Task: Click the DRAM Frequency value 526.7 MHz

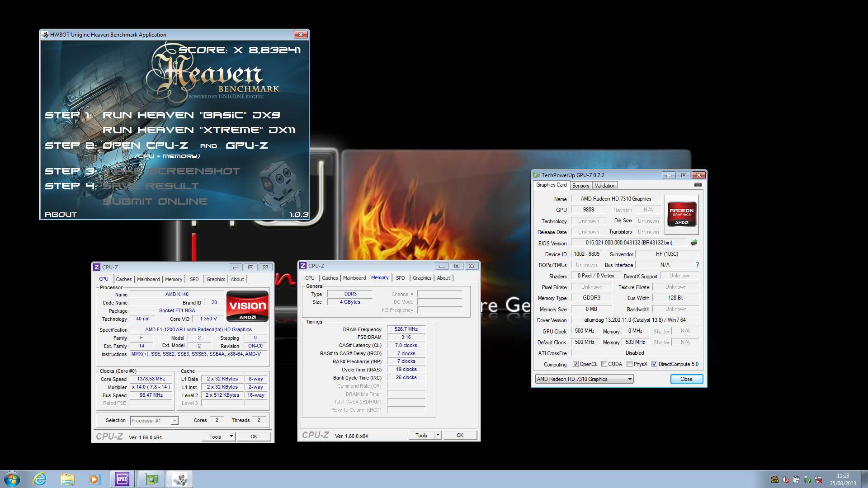Action: point(406,329)
